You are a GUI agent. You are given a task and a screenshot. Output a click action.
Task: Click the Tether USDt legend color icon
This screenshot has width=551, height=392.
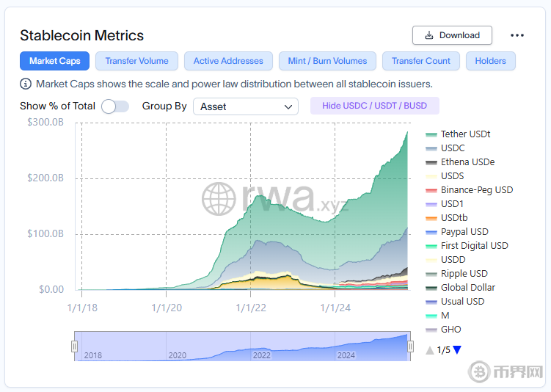click(x=431, y=134)
